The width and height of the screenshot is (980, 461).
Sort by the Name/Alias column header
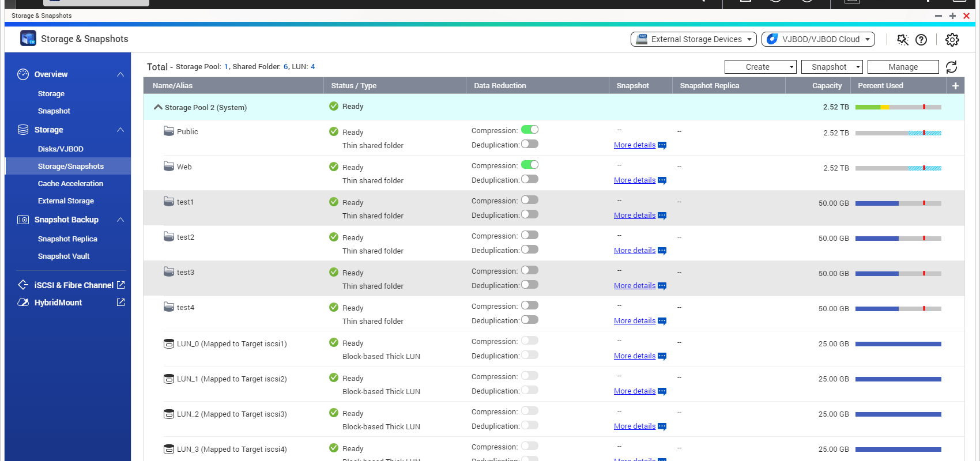tap(233, 86)
